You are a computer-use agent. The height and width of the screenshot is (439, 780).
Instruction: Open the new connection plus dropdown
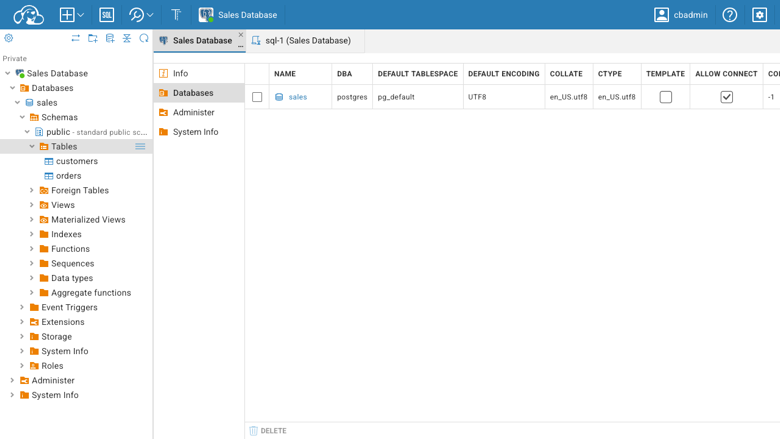point(72,15)
